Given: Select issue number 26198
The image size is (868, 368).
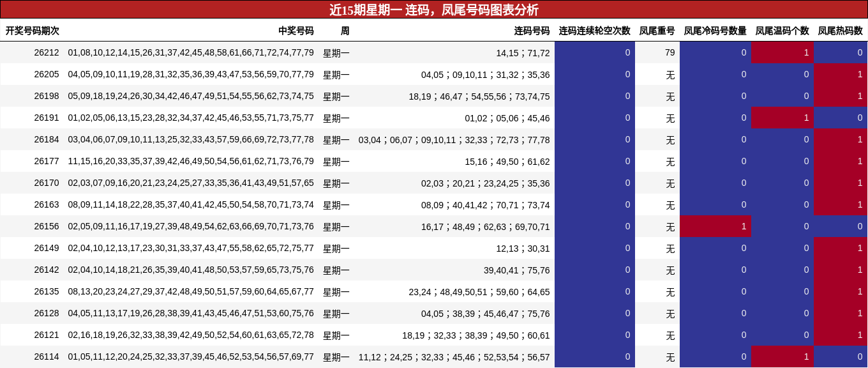Looking at the screenshot, I should pyautogui.click(x=47, y=96).
